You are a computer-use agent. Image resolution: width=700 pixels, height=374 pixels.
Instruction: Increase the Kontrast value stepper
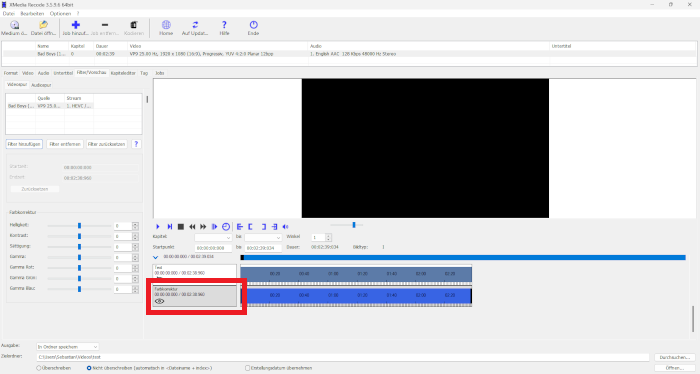click(x=135, y=234)
